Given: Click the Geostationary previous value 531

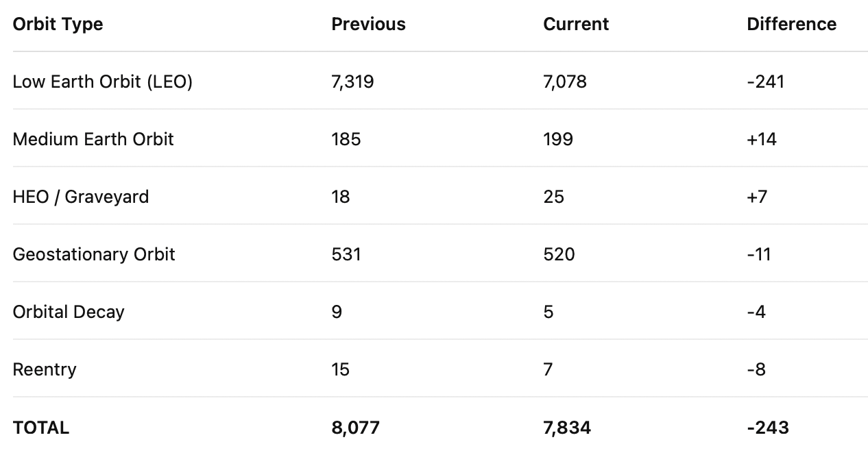Looking at the screenshot, I should coord(346,255).
